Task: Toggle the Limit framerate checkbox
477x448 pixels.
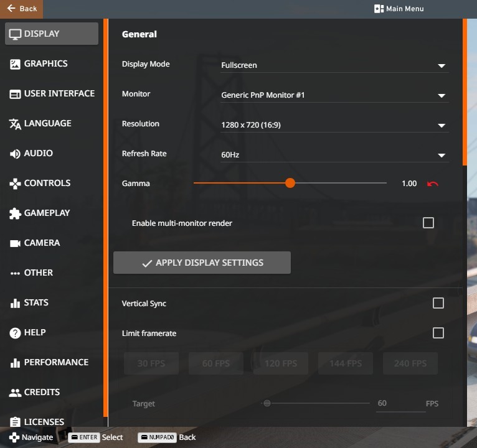Action: tap(438, 333)
